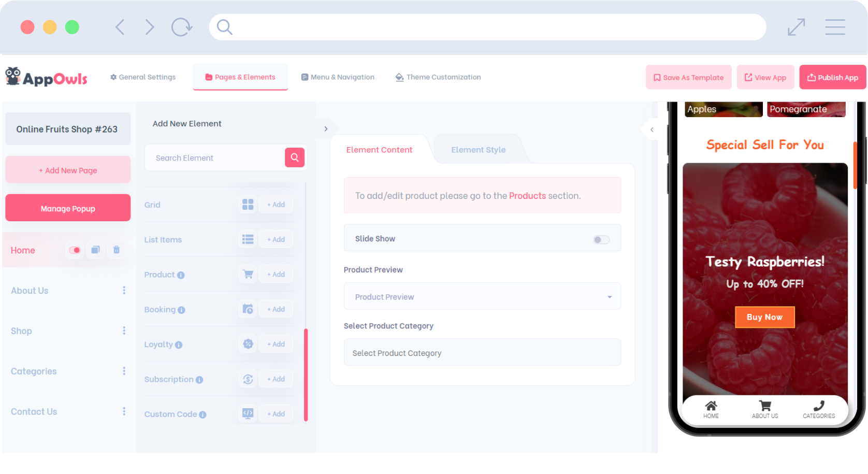Follow the Products link in notice
This screenshot has height=474, width=868.
[x=527, y=196]
